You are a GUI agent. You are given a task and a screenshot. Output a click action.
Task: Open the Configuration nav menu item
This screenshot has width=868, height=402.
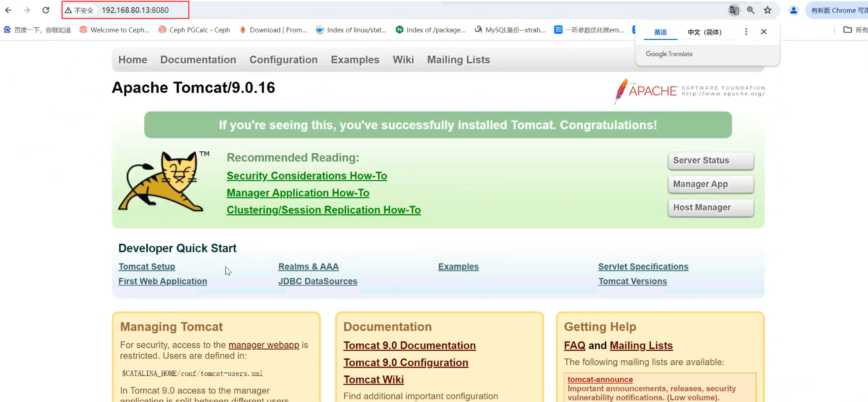[283, 60]
